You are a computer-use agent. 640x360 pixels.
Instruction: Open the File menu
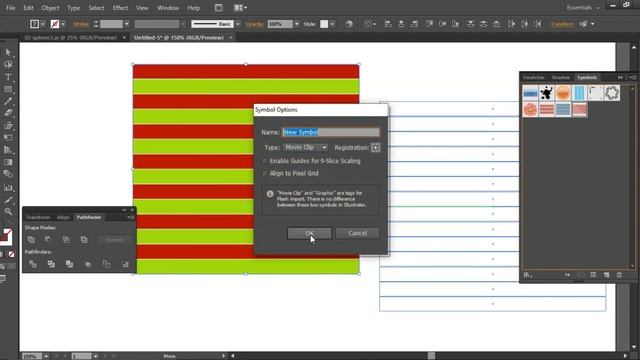pyautogui.click(x=10, y=8)
